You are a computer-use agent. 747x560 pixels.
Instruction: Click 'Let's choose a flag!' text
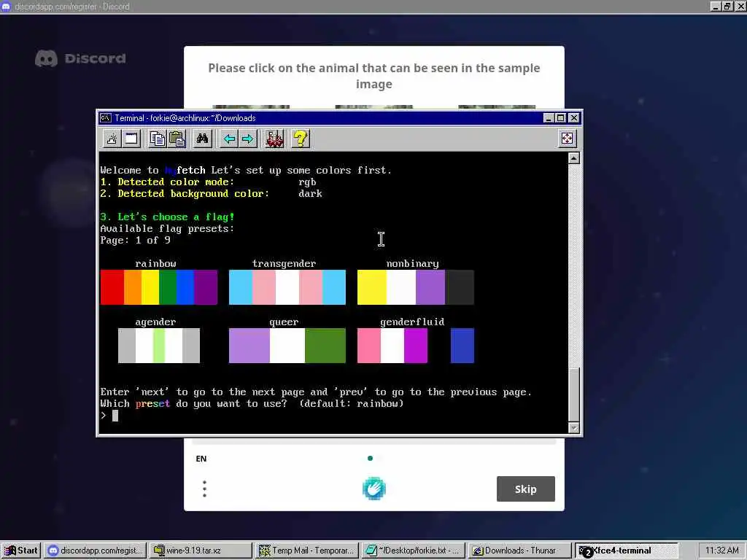click(167, 217)
